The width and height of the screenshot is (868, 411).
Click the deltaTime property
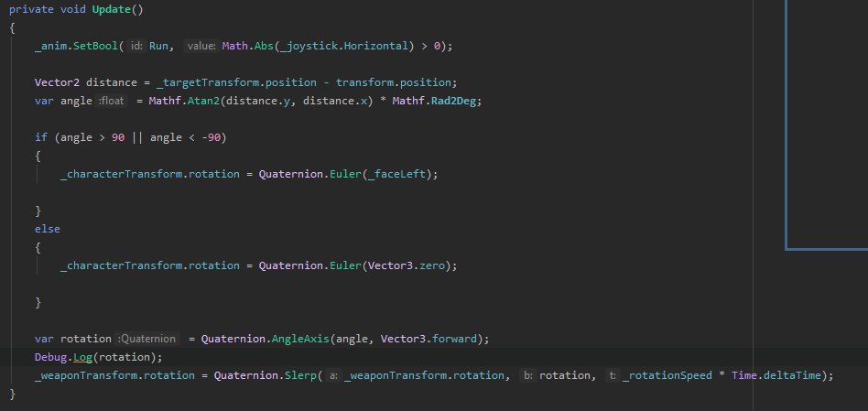click(793, 375)
